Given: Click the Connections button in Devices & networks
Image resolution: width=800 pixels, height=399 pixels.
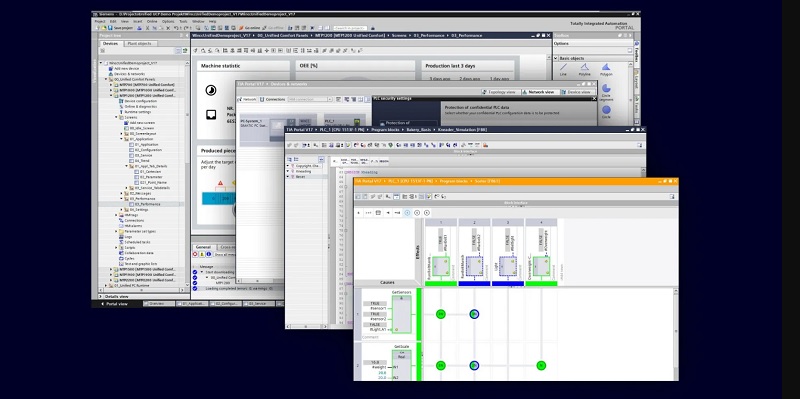Looking at the screenshot, I should (x=272, y=99).
